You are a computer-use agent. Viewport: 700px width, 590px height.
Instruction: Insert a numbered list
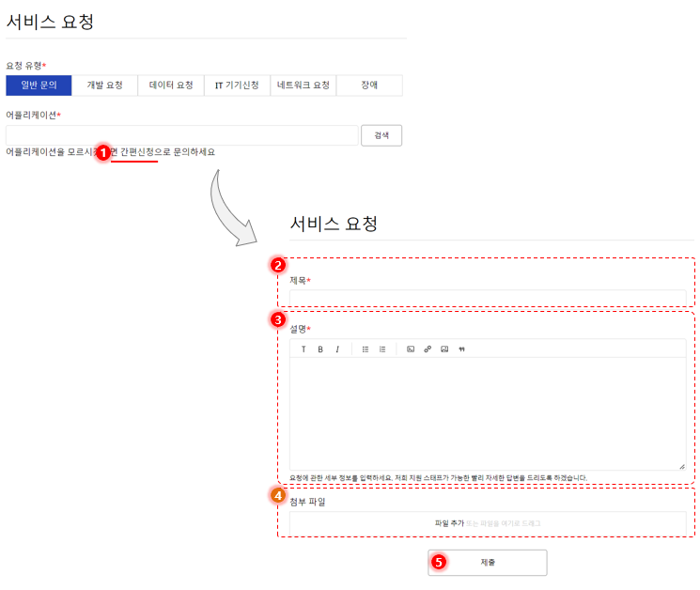coord(382,349)
